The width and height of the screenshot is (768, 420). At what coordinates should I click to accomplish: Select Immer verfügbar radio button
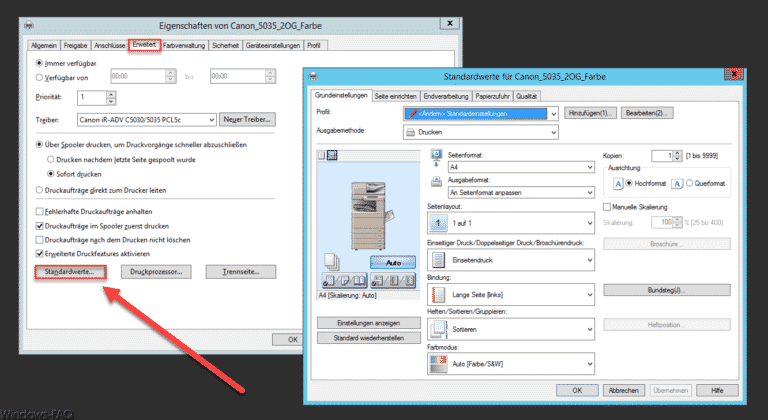click(x=39, y=63)
